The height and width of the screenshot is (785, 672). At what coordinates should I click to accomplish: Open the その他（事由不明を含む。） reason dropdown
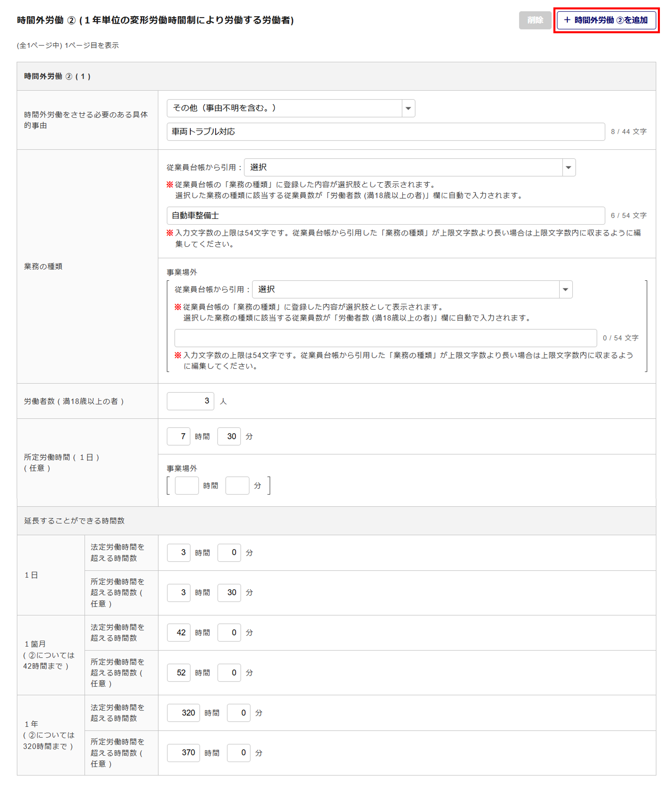tap(291, 108)
